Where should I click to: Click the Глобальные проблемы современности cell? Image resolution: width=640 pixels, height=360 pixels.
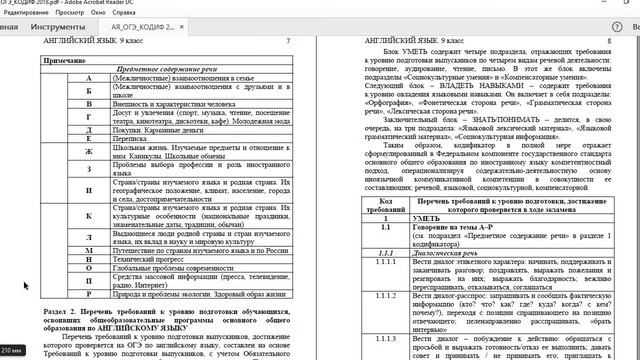click(202, 268)
